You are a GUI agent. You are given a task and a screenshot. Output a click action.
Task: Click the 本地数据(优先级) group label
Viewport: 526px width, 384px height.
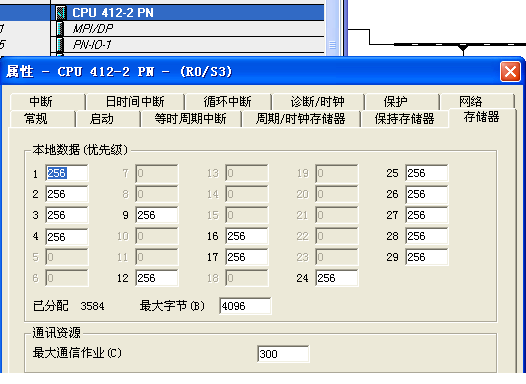click(80, 150)
